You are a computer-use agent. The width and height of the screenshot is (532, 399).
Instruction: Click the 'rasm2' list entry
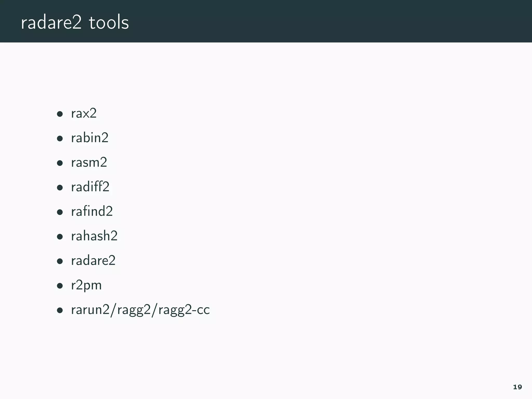coord(89,162)
